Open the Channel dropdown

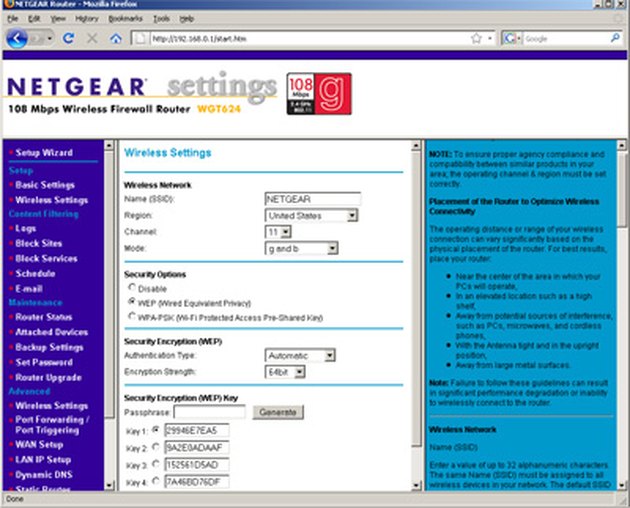point(278,232)
